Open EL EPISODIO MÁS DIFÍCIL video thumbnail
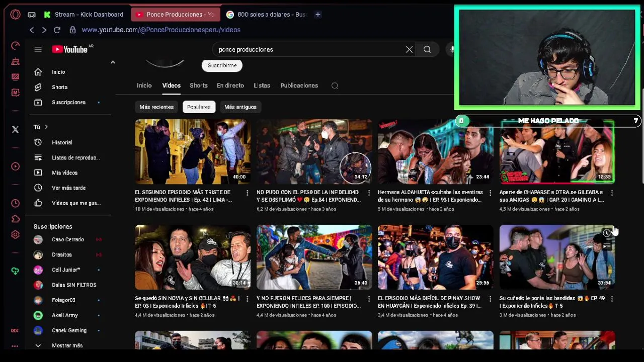The image size is (644, 362). tap(436, 257)
